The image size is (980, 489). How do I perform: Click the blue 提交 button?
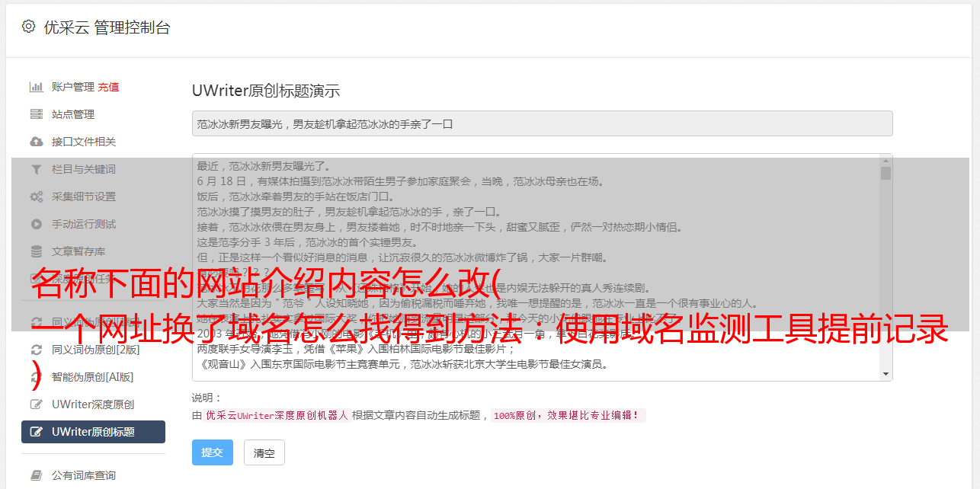pyautogui.click(x=213, y=452)
